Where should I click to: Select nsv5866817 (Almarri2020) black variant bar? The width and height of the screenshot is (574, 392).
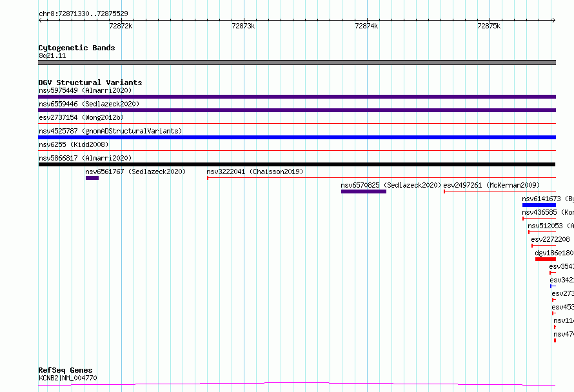pos(297,164)
